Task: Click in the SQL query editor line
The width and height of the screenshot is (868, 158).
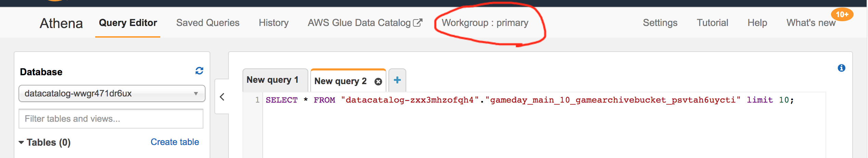Action: pyautogui.click(x=545, y=100)
